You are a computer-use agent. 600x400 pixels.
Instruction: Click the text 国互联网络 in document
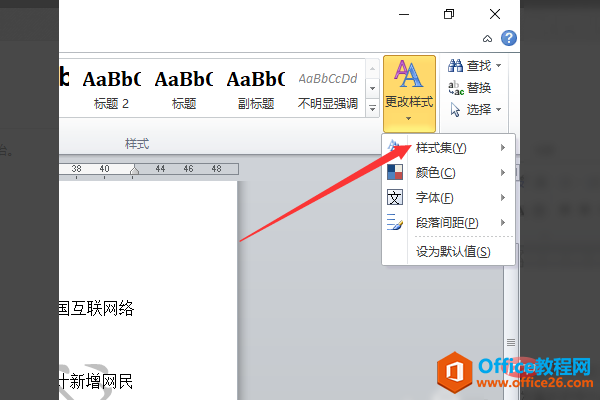pos(96,308)
